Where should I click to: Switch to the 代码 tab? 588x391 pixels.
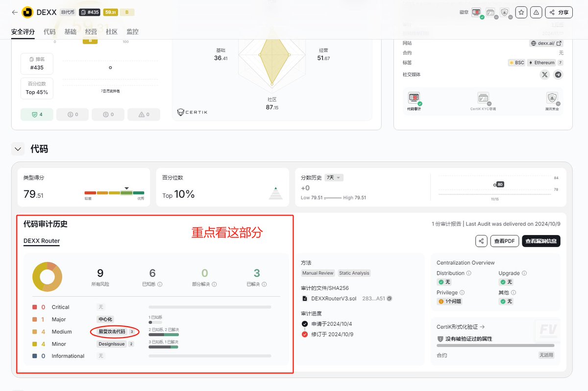point(49,32)
